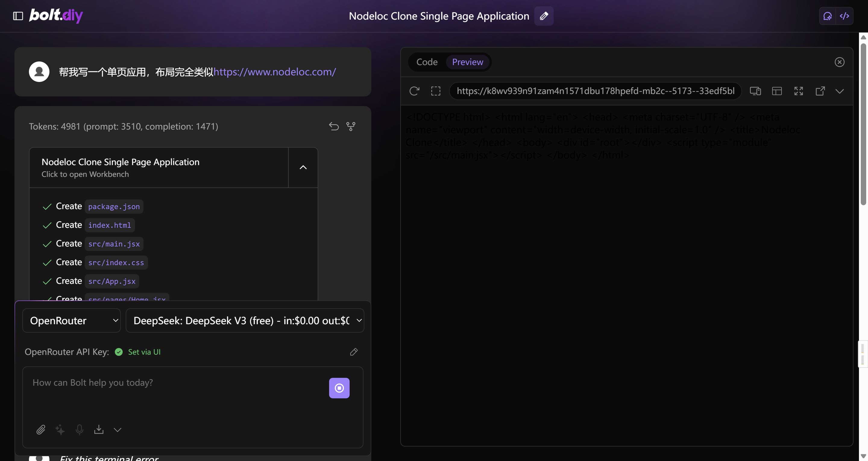This screenshot has width=868, height=461.
Task: Click the page vertical scrollbar thumb
Action: tap(863, 124)
